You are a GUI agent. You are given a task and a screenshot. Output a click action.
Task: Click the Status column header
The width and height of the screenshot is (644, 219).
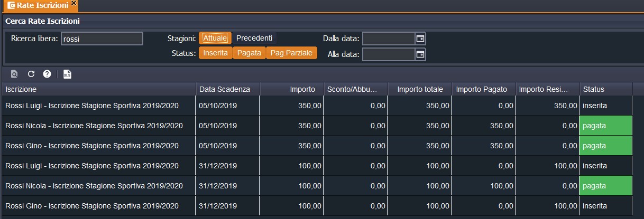tap(593, 89)
